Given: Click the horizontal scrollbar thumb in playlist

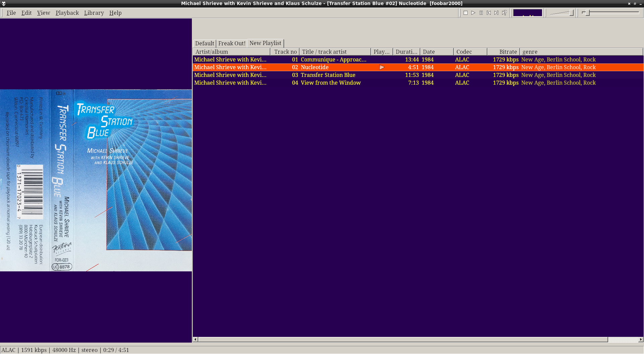Looking at the screenshot, I should 403,339.
